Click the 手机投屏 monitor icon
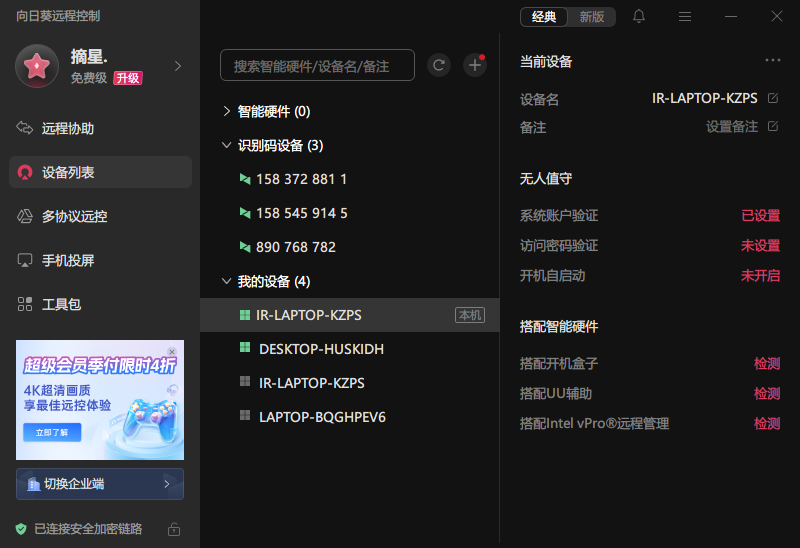Screen dimensions: 800x548 [x=24, y=260]
